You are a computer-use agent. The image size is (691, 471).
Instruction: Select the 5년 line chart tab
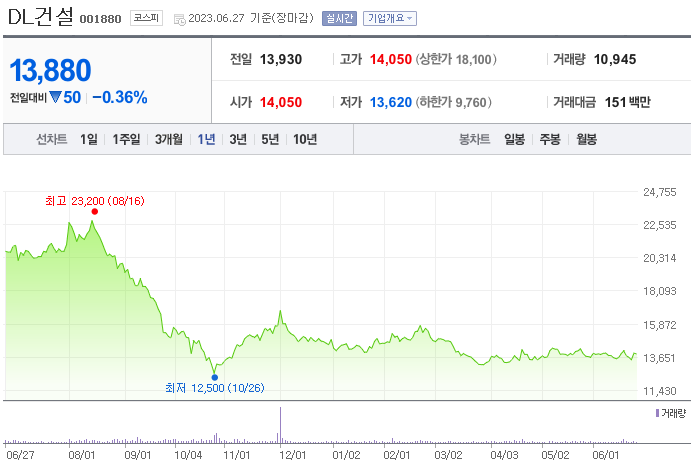click(x=270, y=139)
